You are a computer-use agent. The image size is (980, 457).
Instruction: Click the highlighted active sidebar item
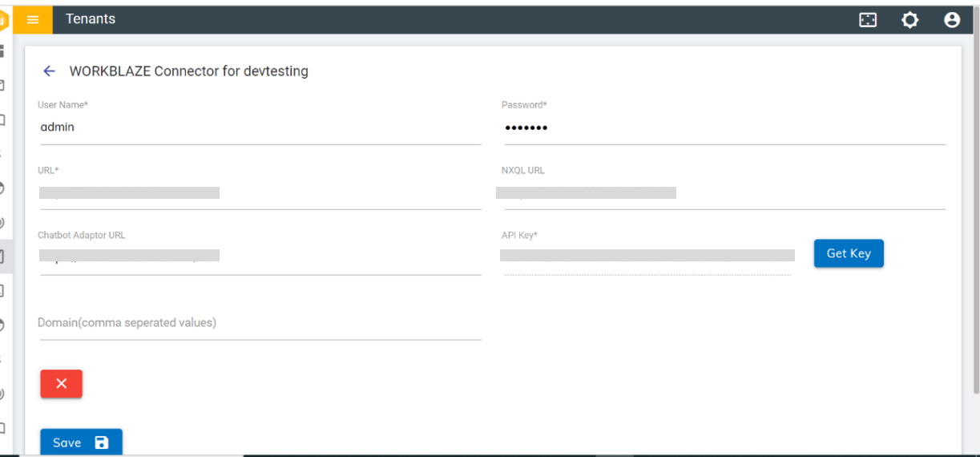point(4,257)
